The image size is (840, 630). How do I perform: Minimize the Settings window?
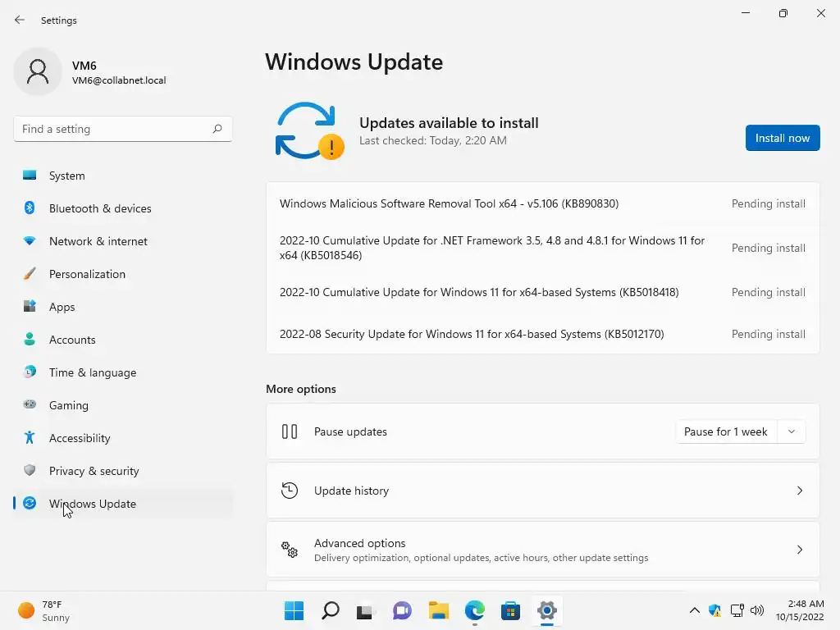tap(745, 13)
